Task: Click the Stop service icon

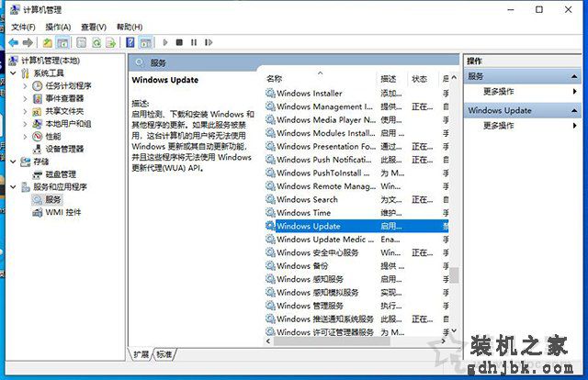Action: [x=179, y=43]
